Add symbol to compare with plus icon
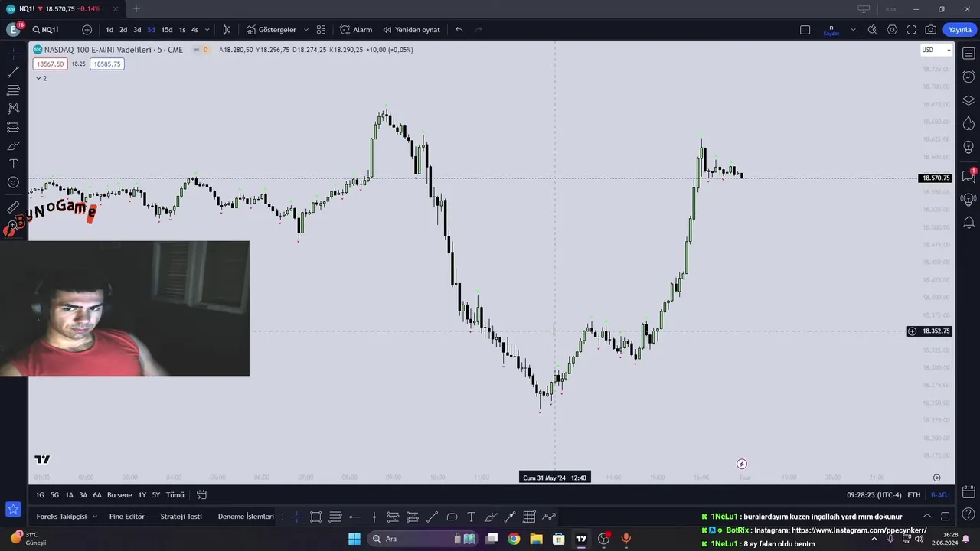The height and width of the screenshot is (551, 980). click(87, 30)
